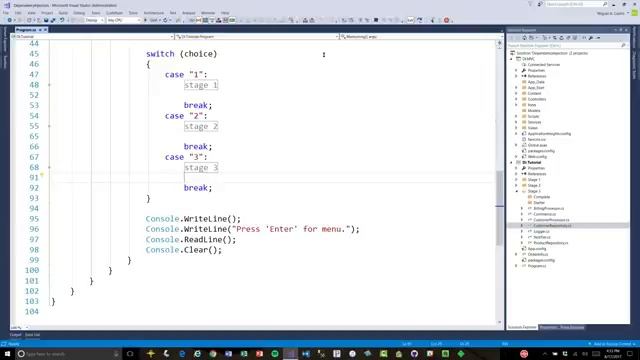Open the Any CPU platform dropdown
The width and height of the screenshot is (640, 360).
[x=124, y=20]
